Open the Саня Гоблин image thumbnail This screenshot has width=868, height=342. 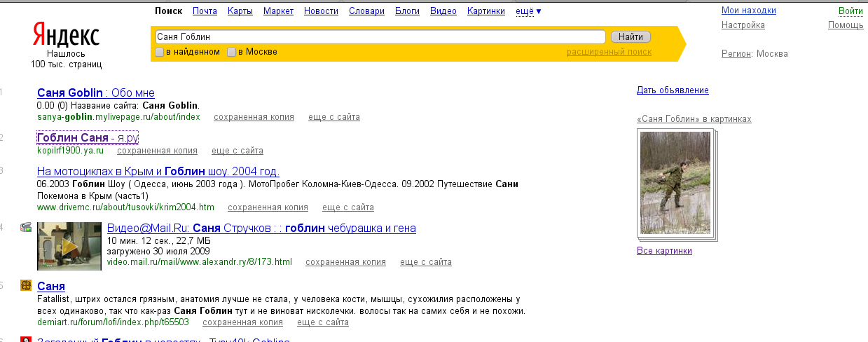[x=675, y=183]
